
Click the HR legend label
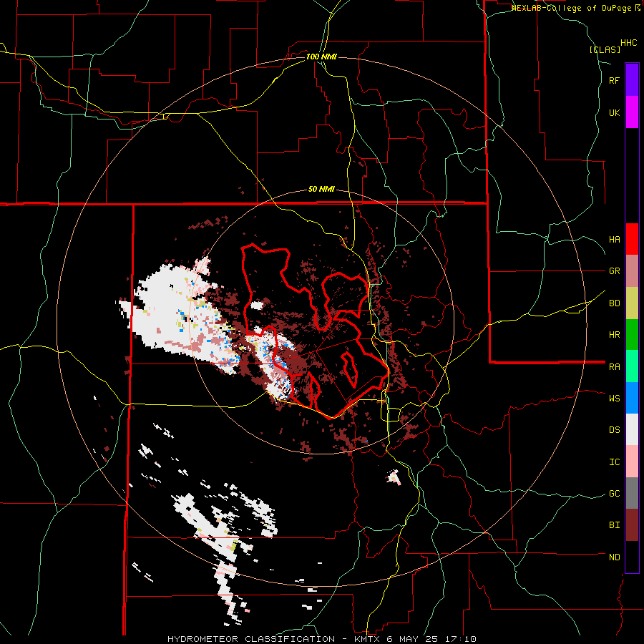[614, 335]
